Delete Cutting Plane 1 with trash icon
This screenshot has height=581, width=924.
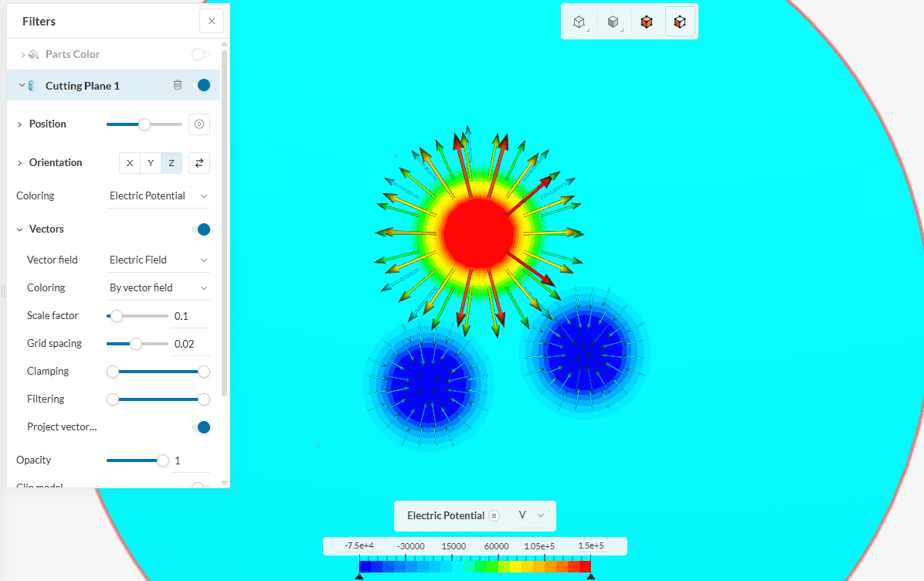[178, 85]
